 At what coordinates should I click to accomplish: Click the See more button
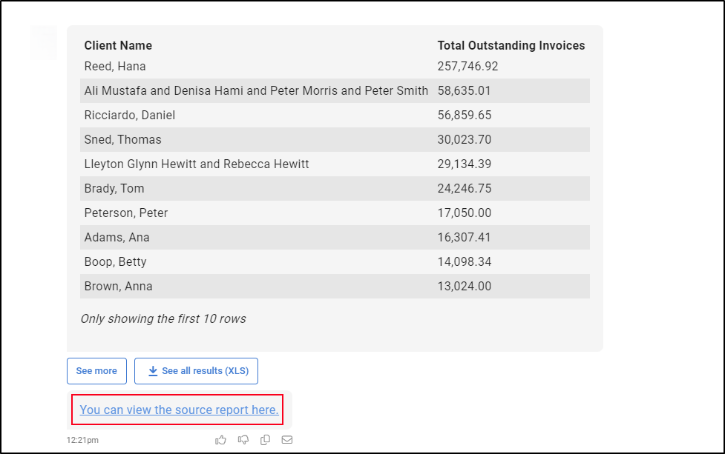pyautogui.click(x=96, y=371)
